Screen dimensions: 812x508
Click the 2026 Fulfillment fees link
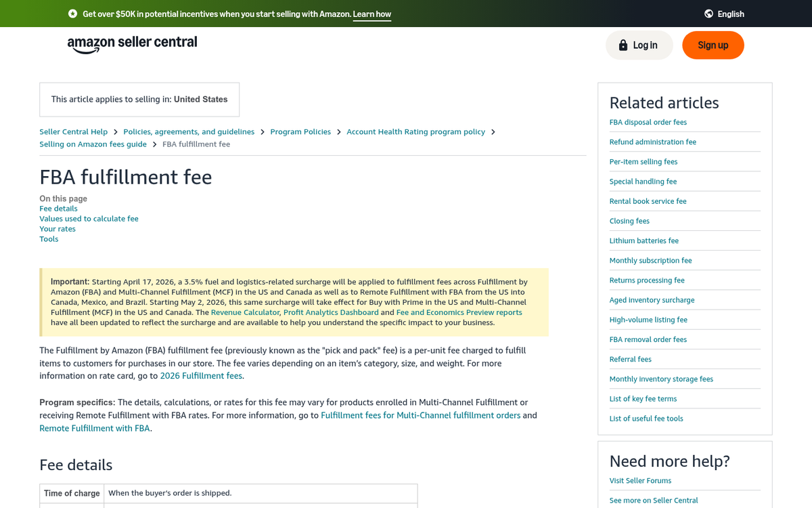click(x=201, y=375)
